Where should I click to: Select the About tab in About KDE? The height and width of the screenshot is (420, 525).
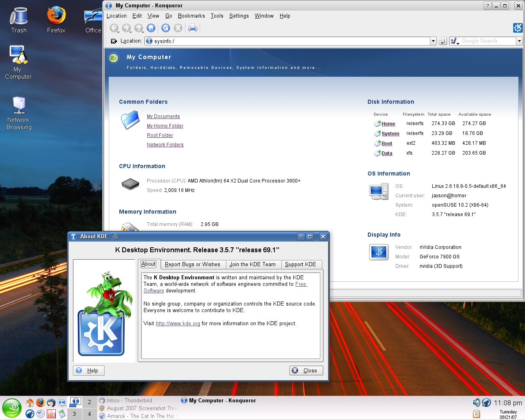click(x=148, y=264)
